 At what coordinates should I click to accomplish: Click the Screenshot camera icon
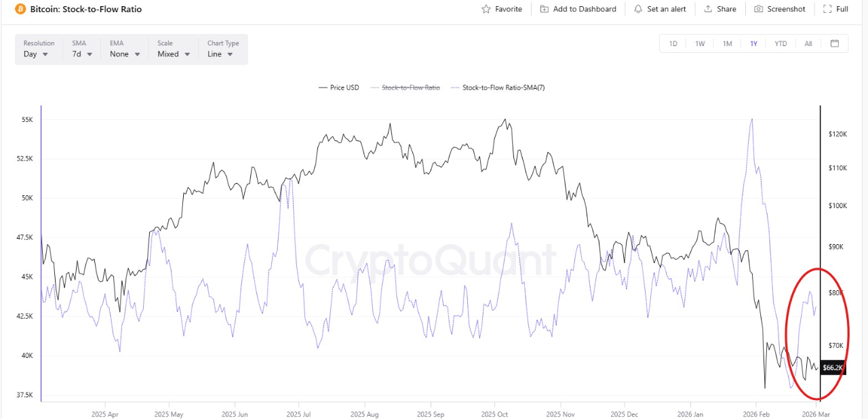pos(758,9)
